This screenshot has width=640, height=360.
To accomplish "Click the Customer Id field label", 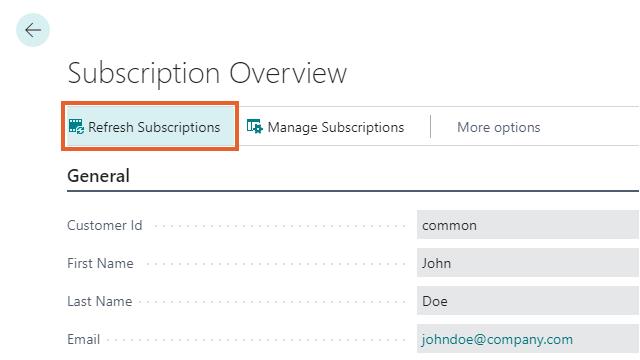I will [104, 225].
